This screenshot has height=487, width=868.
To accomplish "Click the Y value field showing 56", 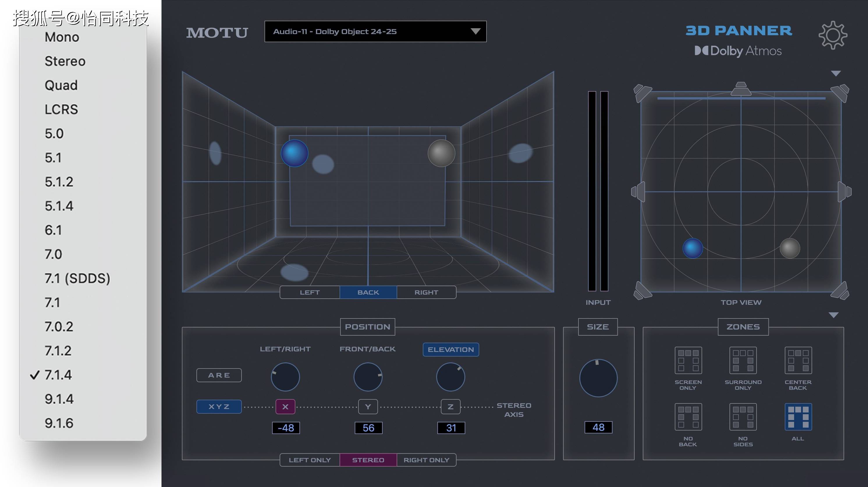I will tap(368, 428).
